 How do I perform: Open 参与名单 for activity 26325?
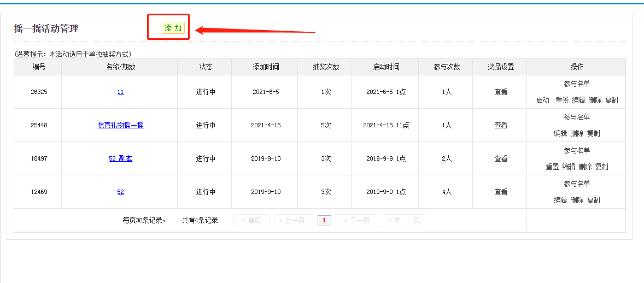coord(577,84)
